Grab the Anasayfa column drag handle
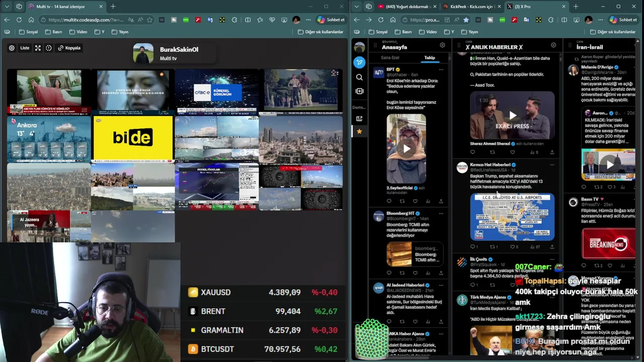644x362 pixels. point(375,46)
